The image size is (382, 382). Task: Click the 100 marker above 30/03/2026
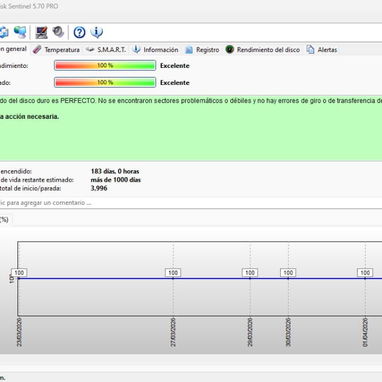click(x=288, y=273)
